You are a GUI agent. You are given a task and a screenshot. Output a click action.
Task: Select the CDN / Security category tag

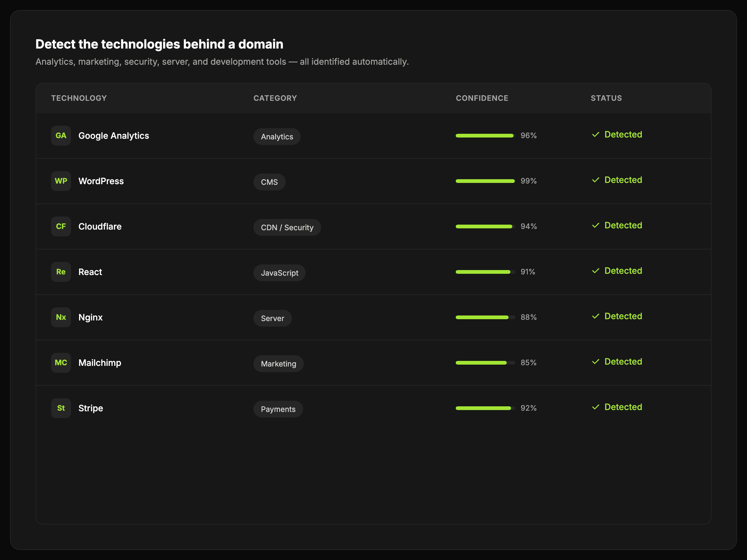tap(287, 227)
